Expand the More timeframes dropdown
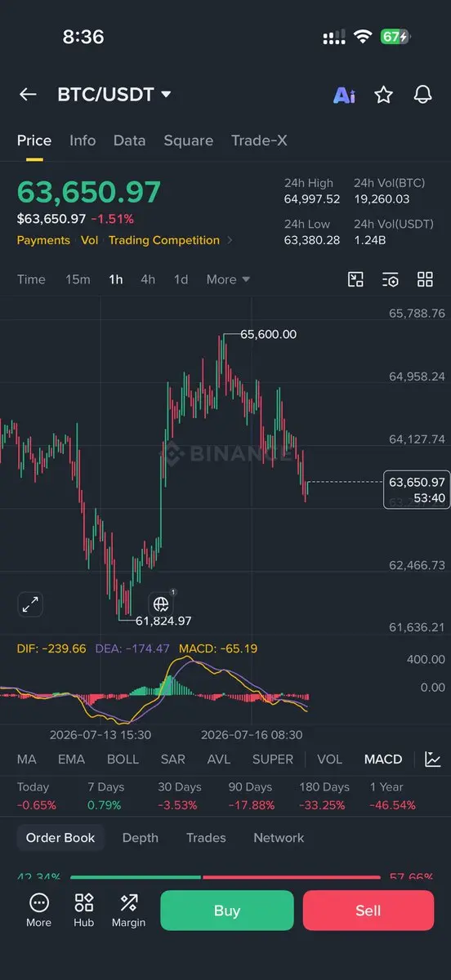 point(228,279)
